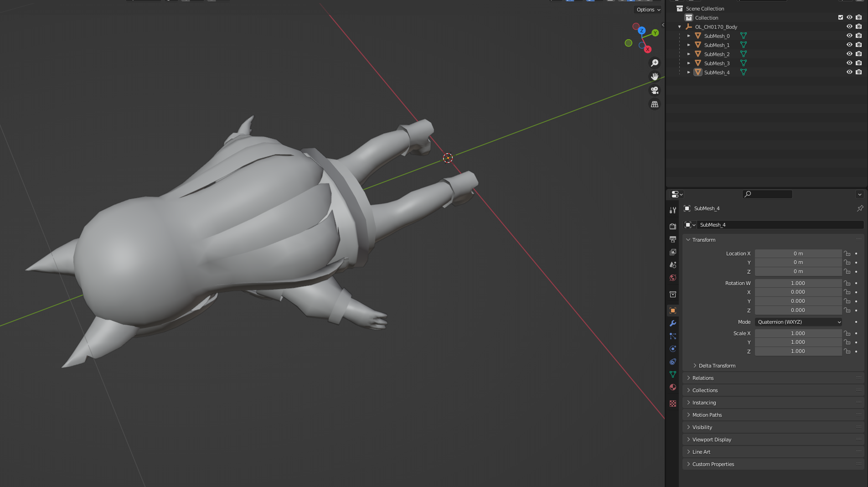Open the View Layer properties tab

point(673,252)
